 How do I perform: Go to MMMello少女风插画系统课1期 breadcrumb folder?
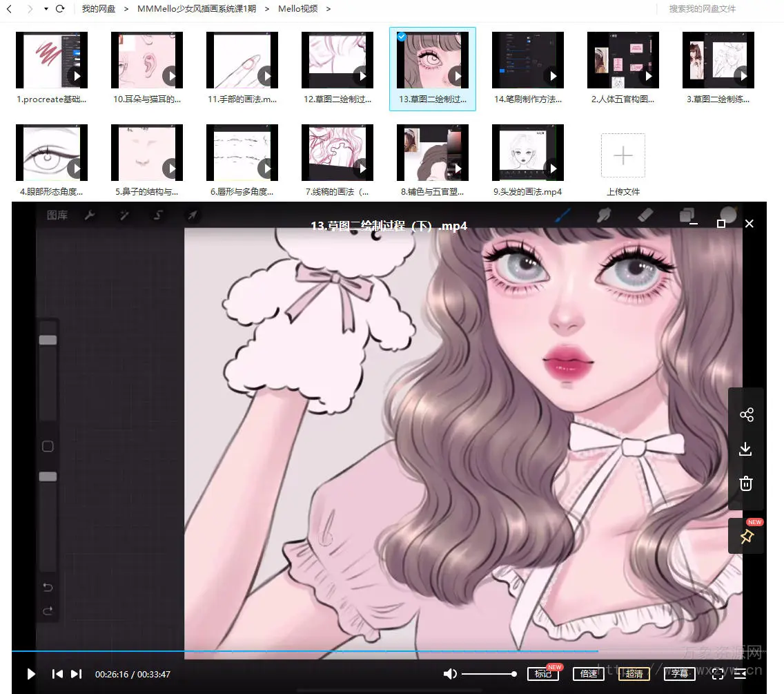point(196,9)
